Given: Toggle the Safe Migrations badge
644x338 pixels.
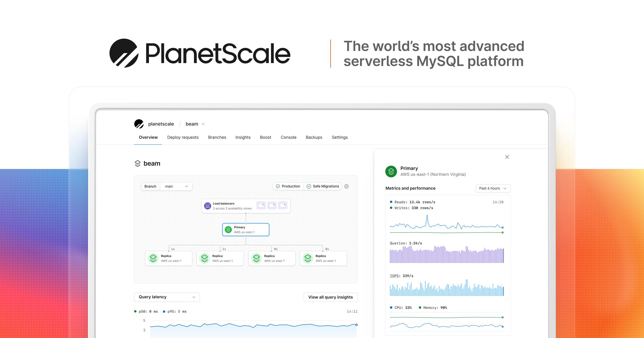Looking at the screenshot, I should pos(323,186).
